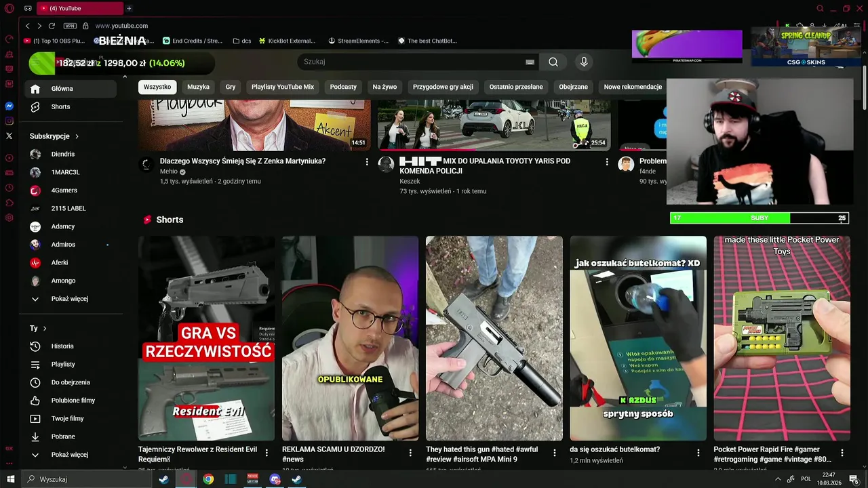
Task: Open options menu for Toyota Yaris video
Action: (607, 162)
